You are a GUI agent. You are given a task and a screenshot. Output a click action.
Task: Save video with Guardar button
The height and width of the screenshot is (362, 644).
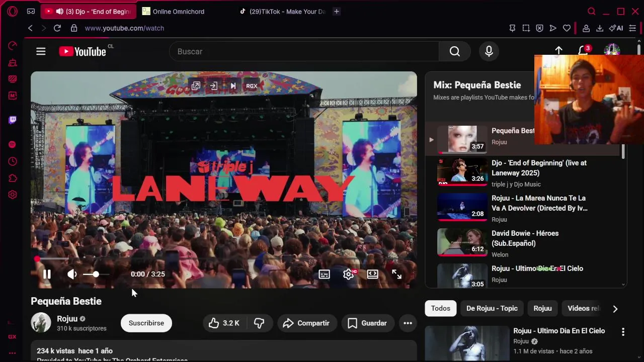(x=368, y=323)
